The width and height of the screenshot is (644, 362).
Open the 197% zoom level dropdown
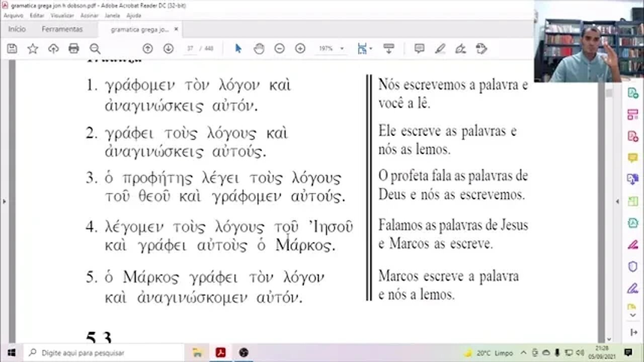pyautogui.click(x=342, y=49)
